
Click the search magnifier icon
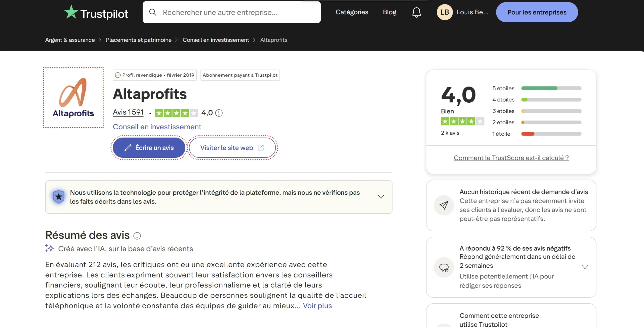(x=153, y=12)
